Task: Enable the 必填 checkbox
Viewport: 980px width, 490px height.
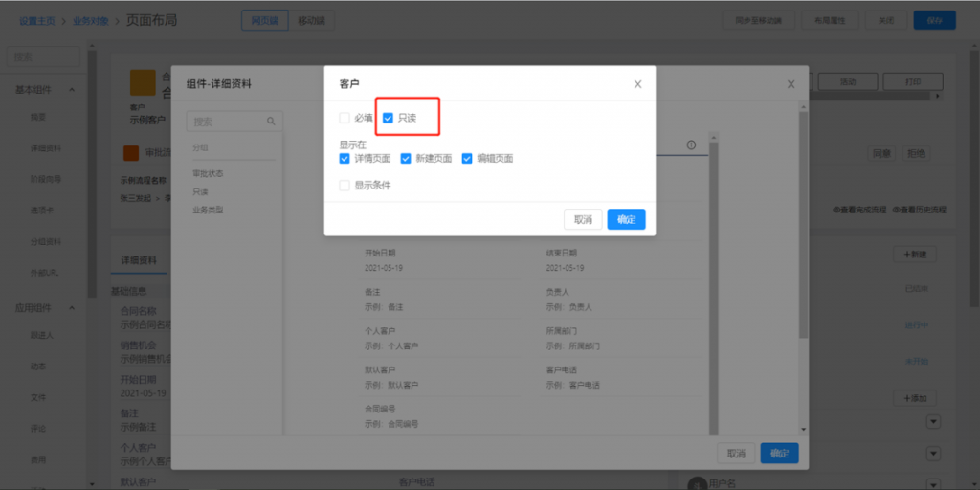Action: pos(345,118)
